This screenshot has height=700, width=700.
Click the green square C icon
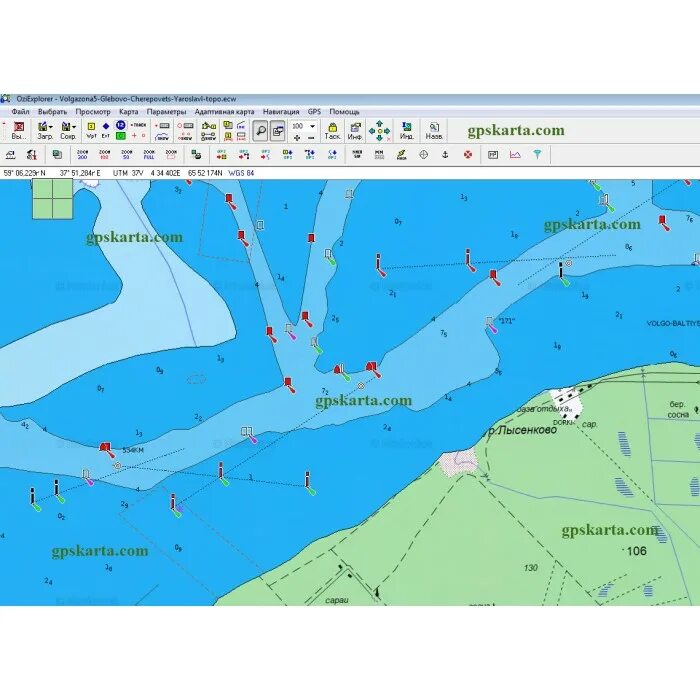click(x=121, y=136)
